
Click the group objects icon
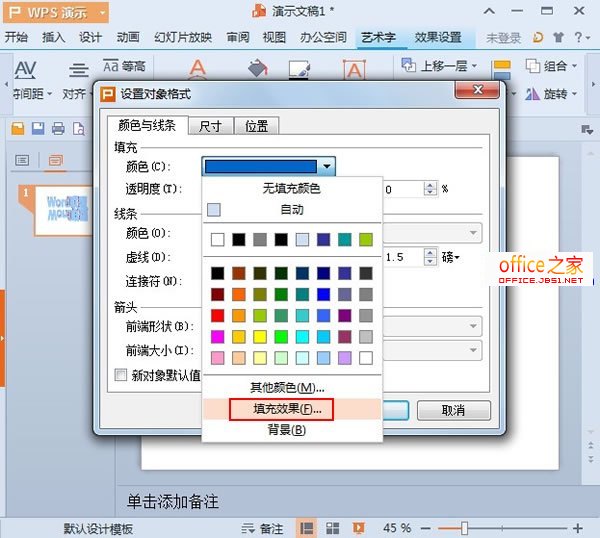tap(533, 66)
